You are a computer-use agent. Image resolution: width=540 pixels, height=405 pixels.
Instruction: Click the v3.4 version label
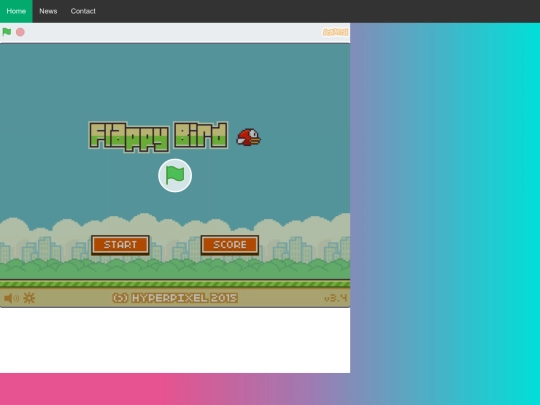tap(335, 298)
